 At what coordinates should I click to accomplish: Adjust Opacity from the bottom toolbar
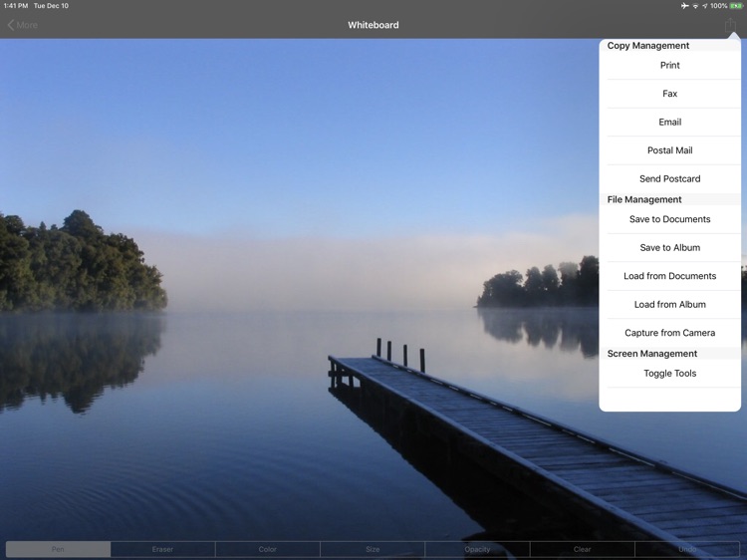[x=477, y=549]
